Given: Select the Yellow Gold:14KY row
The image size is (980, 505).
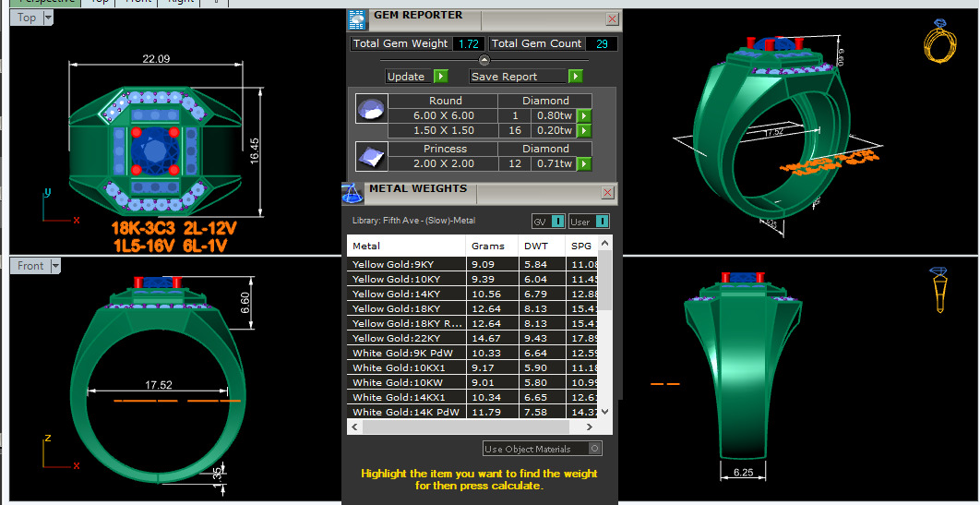Looking at the screenshot, I should pyautogui.click(x=472, y=294).
